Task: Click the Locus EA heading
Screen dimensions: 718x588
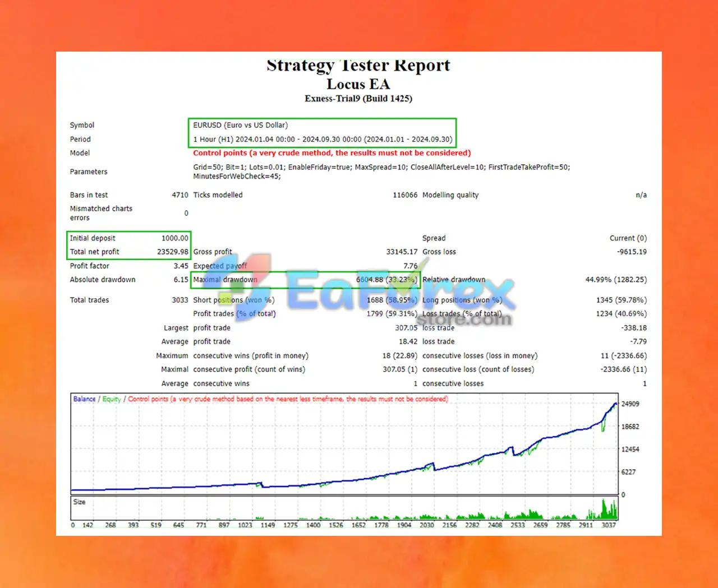Action: click(x=358, y=84)
